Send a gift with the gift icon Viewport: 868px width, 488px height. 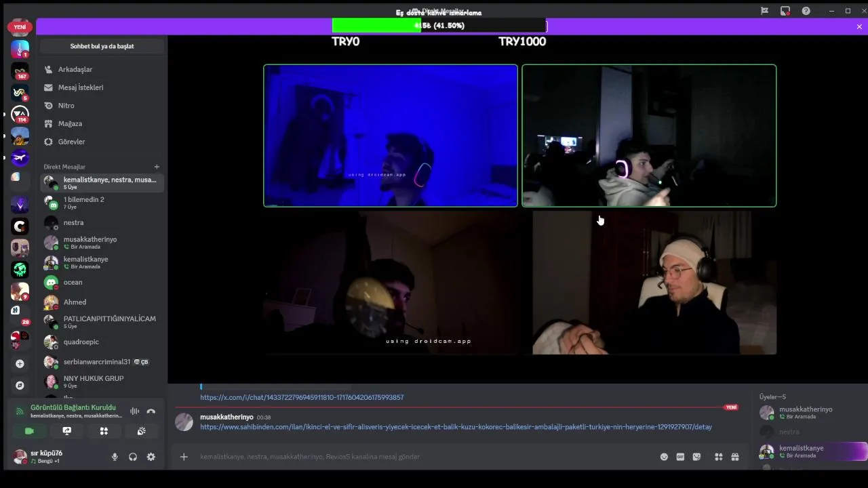coord(735,457)
